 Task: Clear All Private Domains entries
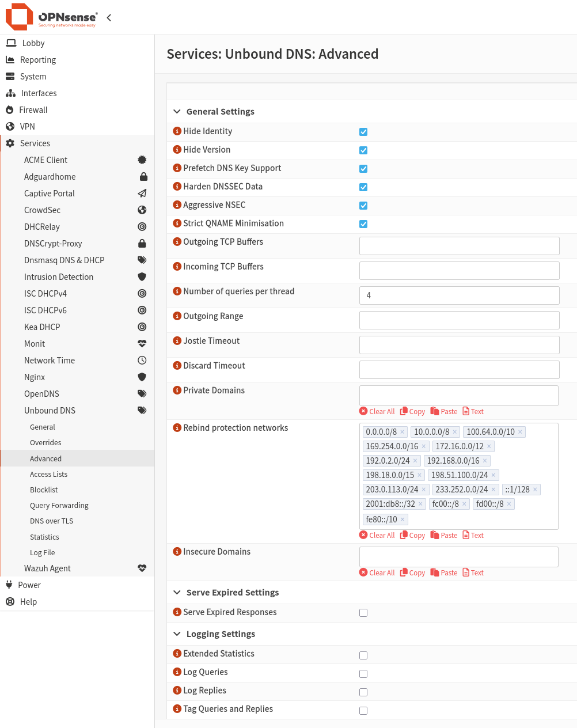pyautogui.click(x=377, y=412)
